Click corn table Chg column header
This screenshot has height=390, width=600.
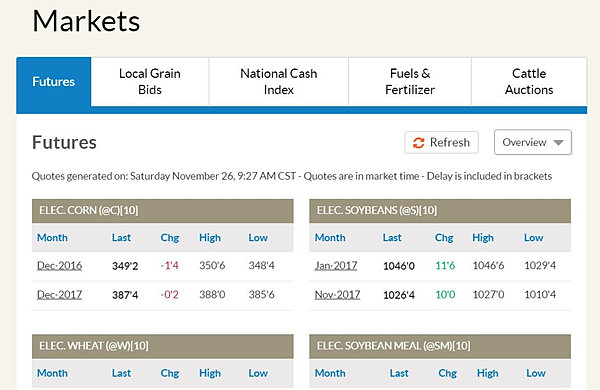[x=170, y=238]
